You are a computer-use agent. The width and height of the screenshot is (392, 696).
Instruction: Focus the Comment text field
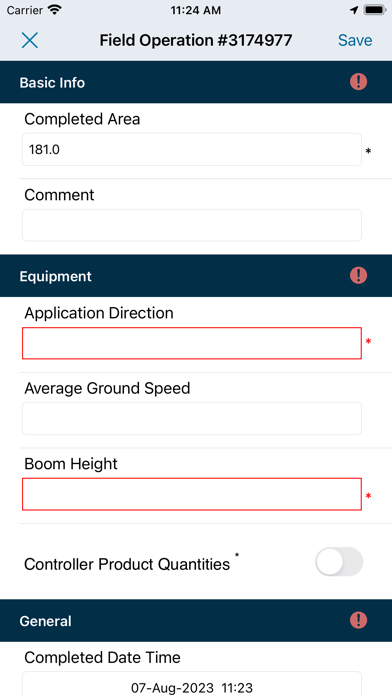click(x=192, y=225)
